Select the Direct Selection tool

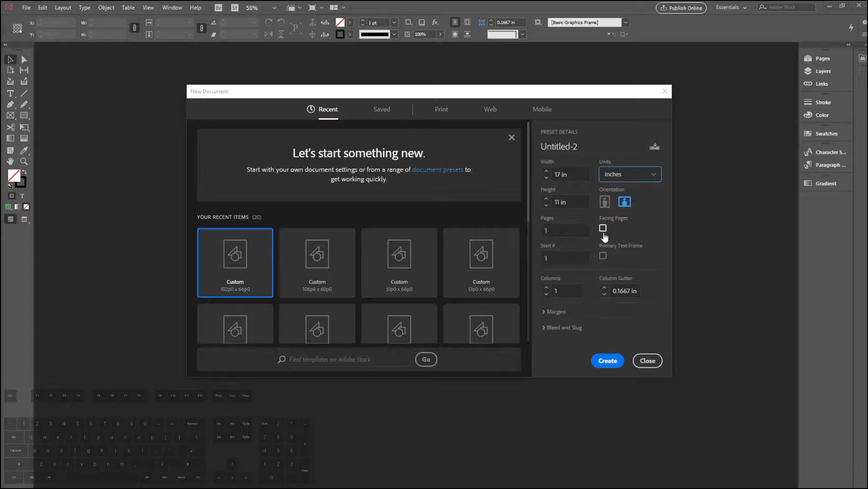pyautogui.click(x=24, y=60)
